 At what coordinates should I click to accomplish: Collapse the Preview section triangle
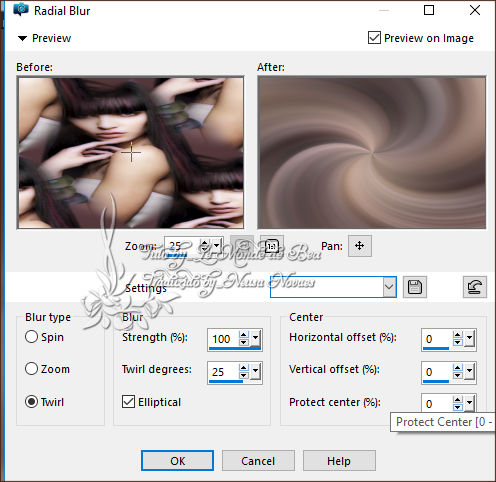pos(22,38)
